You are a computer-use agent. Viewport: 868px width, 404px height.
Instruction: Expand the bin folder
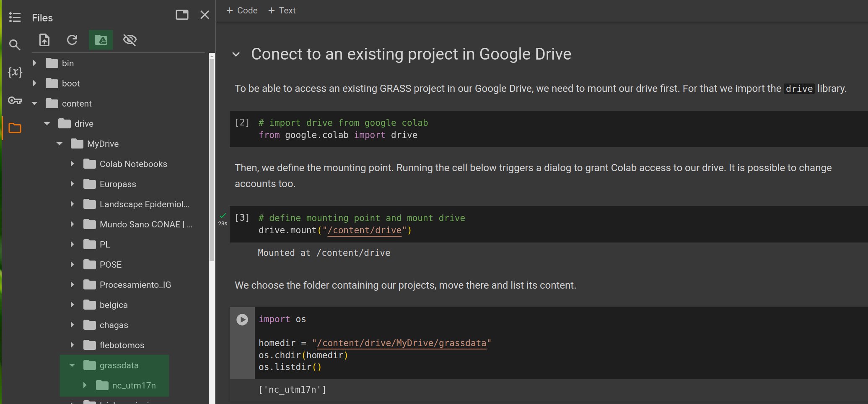(x=34, y=63)
